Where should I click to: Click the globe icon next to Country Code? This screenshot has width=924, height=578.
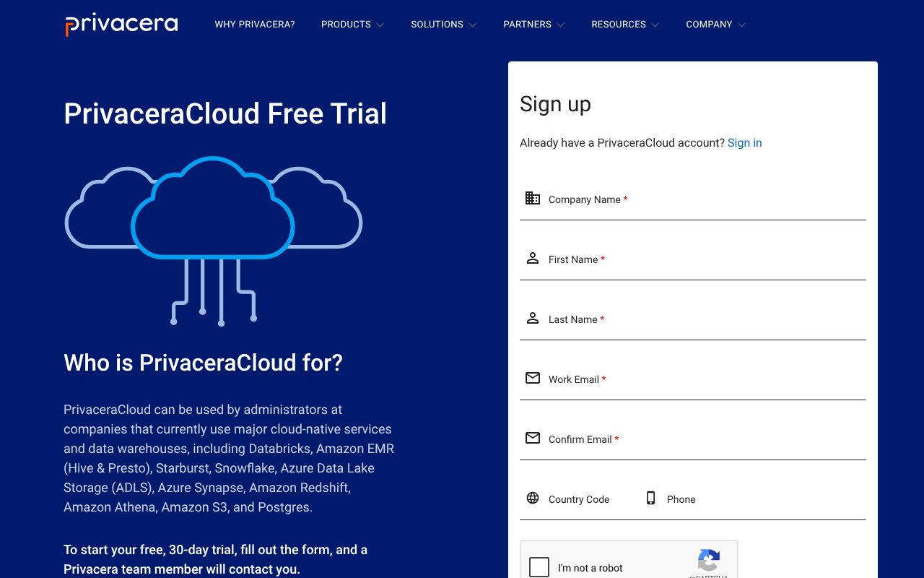[x=533, y=498]
